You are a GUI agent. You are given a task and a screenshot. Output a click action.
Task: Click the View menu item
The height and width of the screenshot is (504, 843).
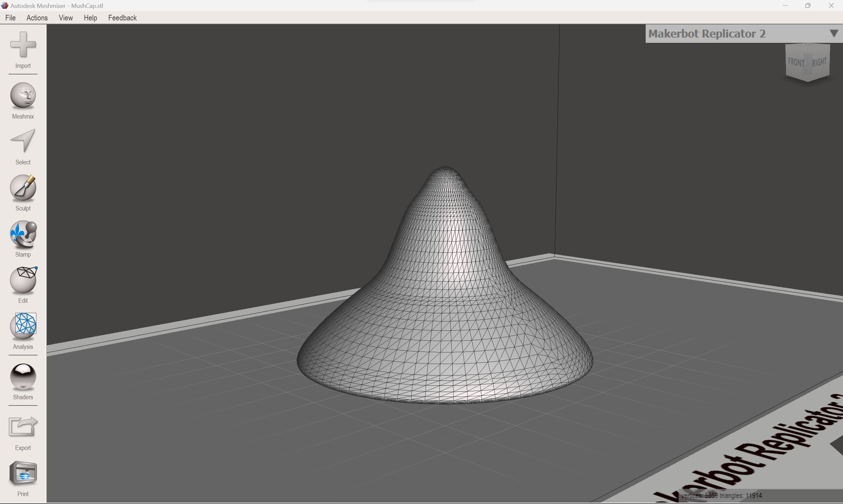tap(66, 17)
